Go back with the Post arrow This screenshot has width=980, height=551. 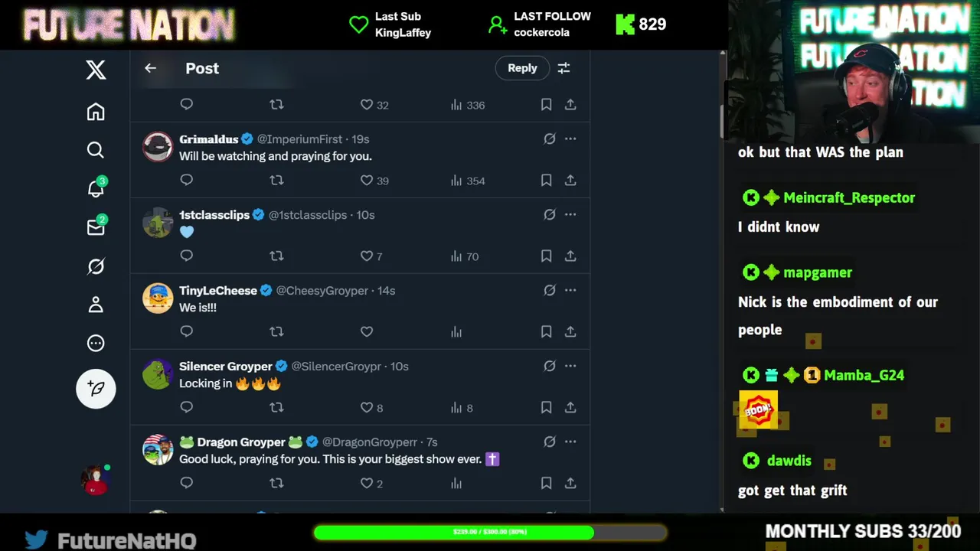click(x=150, y=68)
